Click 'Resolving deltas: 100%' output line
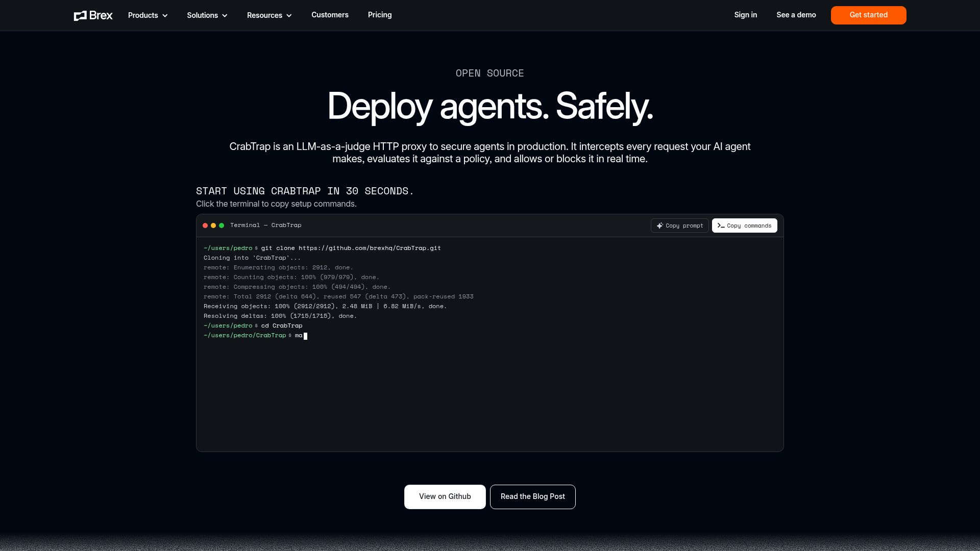 click(280, 316)
